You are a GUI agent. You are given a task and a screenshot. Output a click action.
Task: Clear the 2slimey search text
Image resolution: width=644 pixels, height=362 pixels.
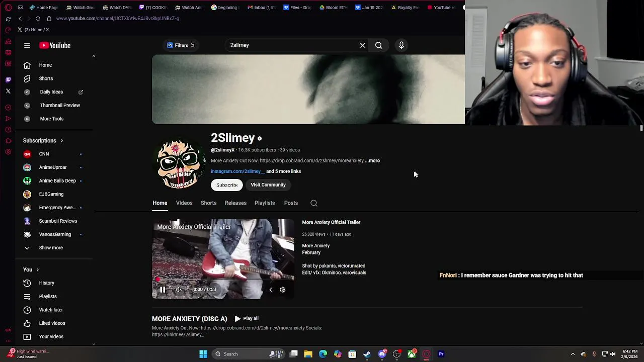pos(362,45)
